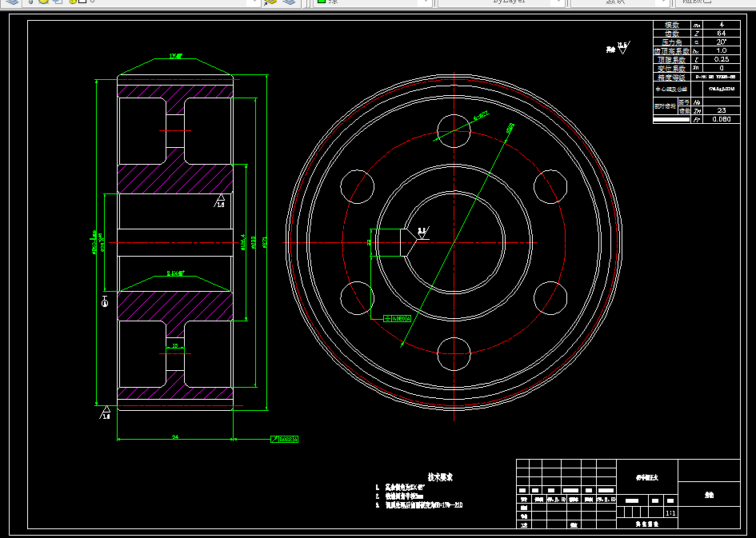The width and height of the screenshot is (756, 538).
Task: Select the 6-φ27 hole dimension text
Action: pyautogui.click(x=481, y=116)
